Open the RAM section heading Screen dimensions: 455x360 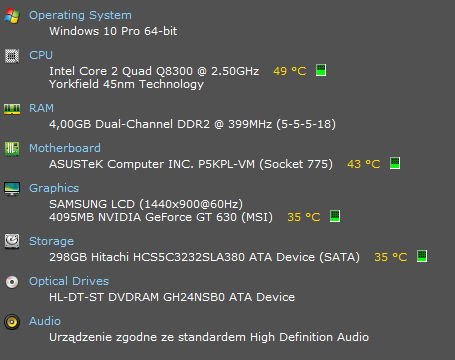click(41, 108)
